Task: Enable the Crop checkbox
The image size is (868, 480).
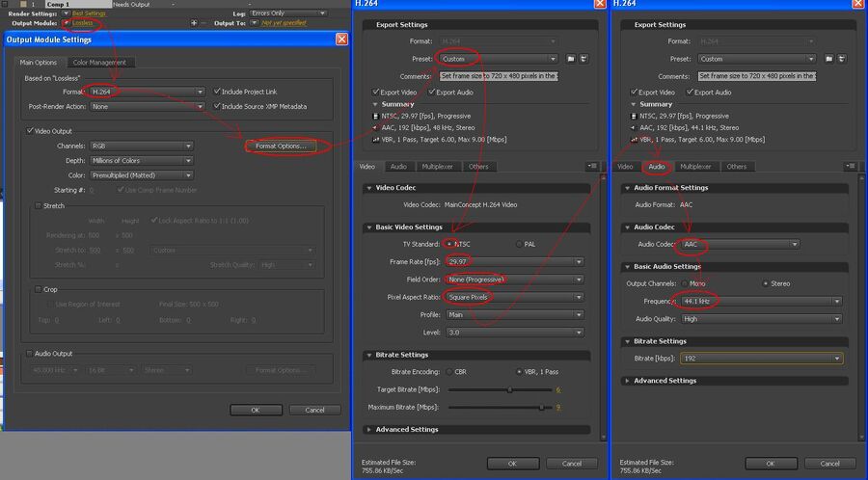Action: [x=39, y=289]
